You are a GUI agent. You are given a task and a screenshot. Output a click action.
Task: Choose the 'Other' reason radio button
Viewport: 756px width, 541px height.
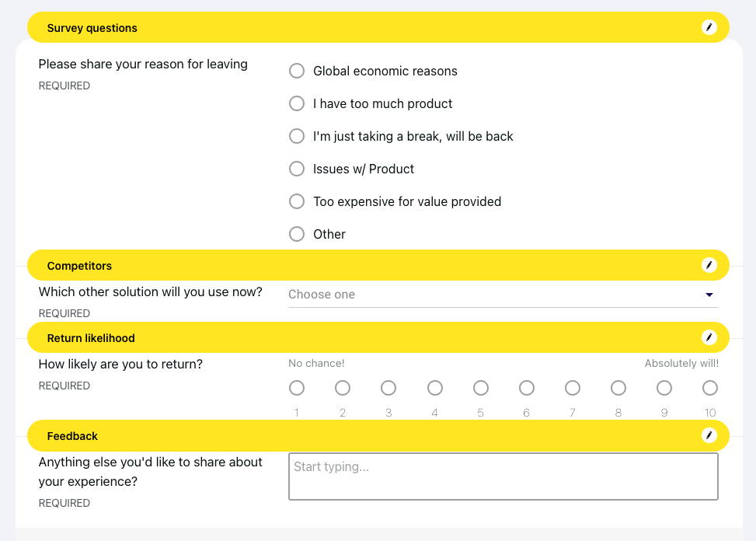(297, 234)
